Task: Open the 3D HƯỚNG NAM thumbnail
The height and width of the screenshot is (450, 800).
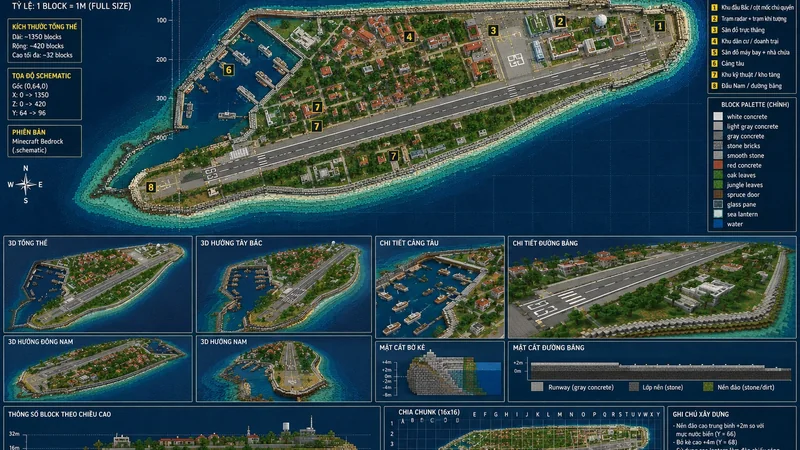Action: (x=284, y=368)
